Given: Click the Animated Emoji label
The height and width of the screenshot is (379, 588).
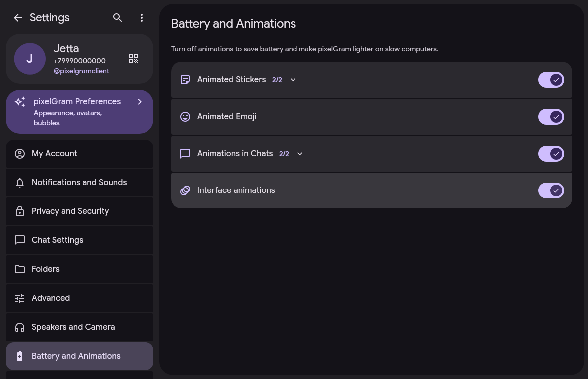Looking at the screenshot, I should [227, 117].
